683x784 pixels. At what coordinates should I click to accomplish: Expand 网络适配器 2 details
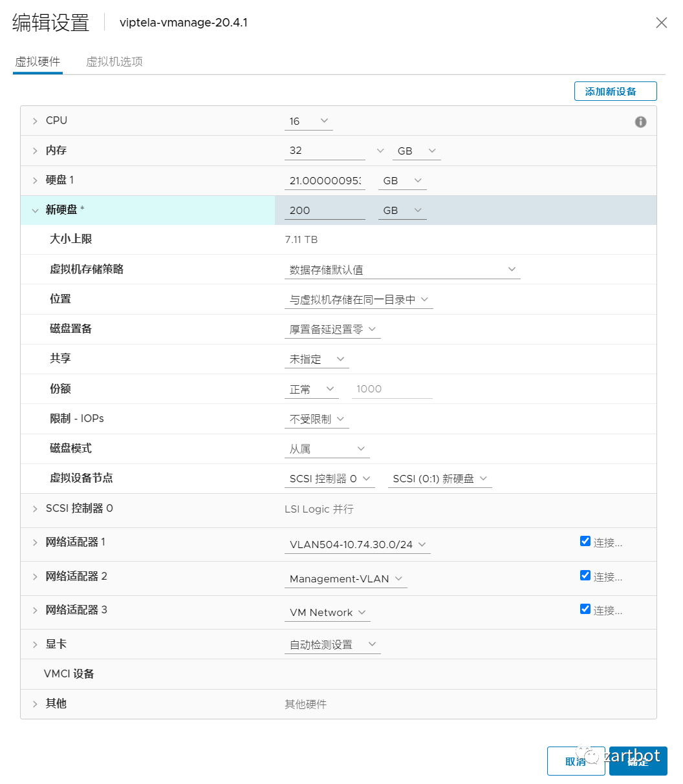click(x=35, y=577)
